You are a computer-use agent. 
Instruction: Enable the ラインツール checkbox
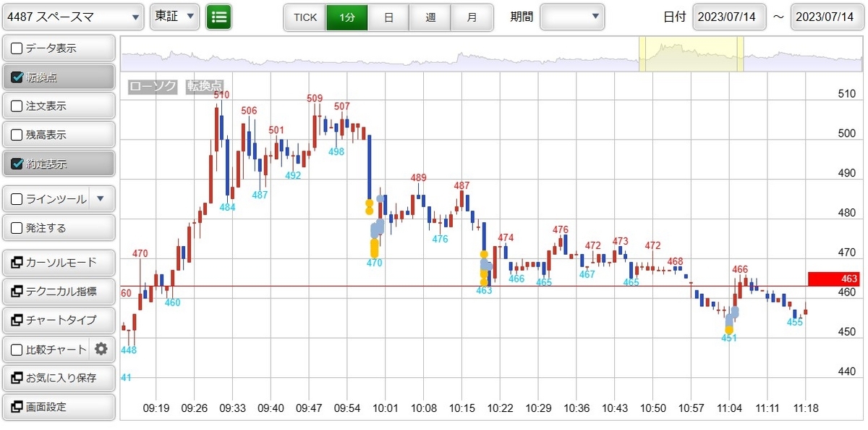(x=17, y=199)
